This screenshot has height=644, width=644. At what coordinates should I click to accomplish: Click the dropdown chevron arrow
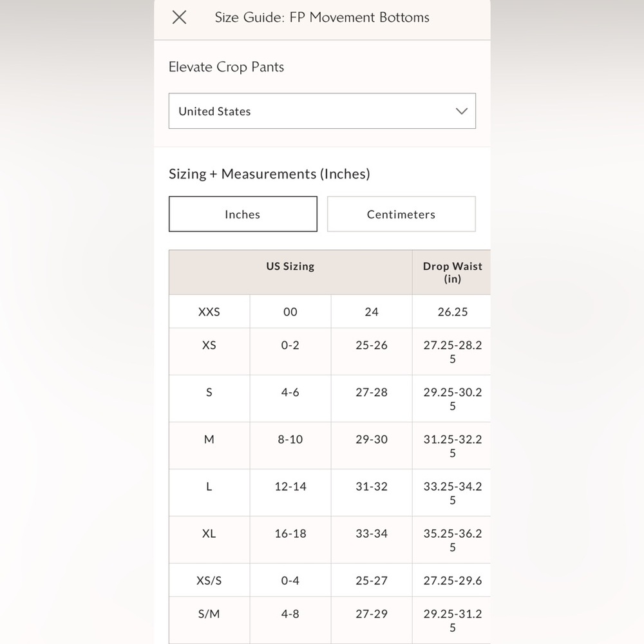coord(461,111)
